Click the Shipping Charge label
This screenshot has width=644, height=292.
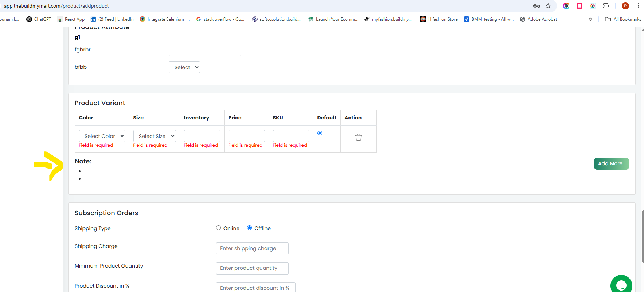96,246
